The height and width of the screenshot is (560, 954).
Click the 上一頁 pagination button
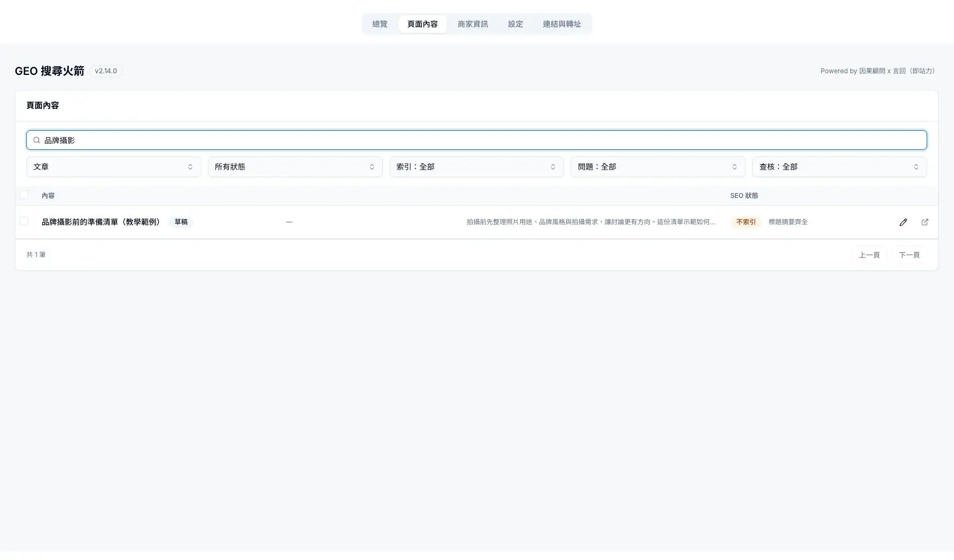[869, 255]
